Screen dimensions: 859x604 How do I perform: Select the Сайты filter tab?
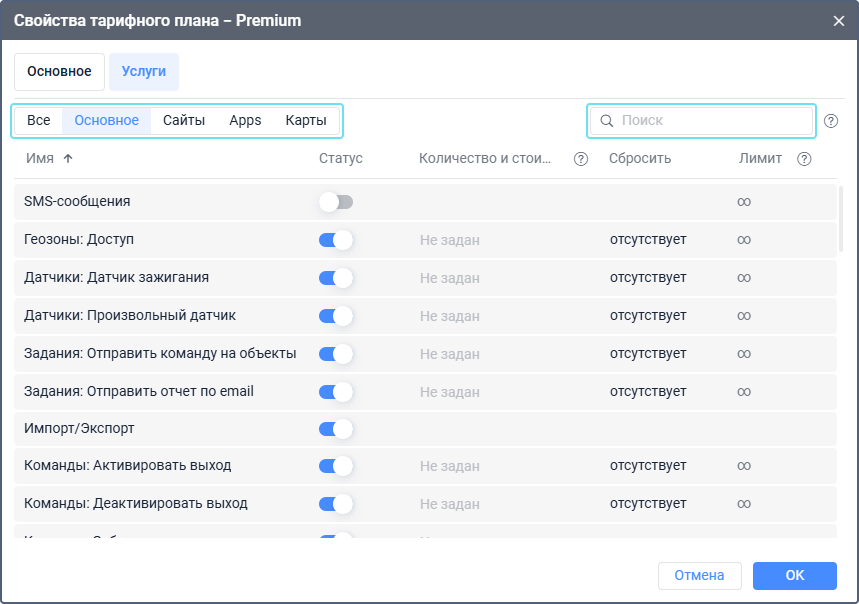pos(184,121)
